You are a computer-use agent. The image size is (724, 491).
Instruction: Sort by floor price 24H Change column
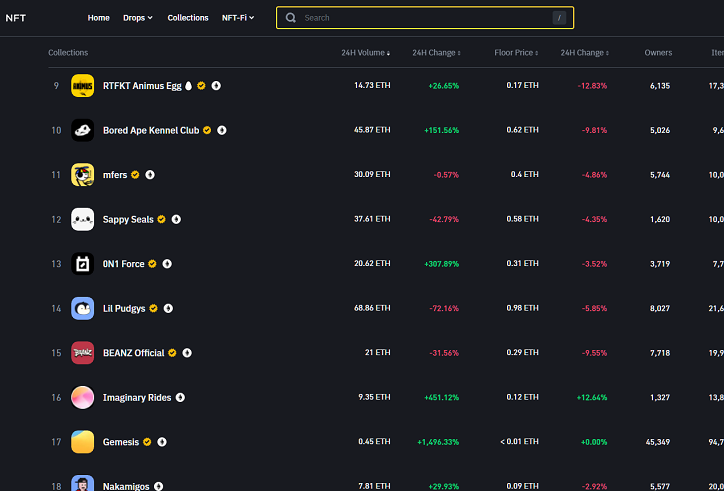point(585,53)
